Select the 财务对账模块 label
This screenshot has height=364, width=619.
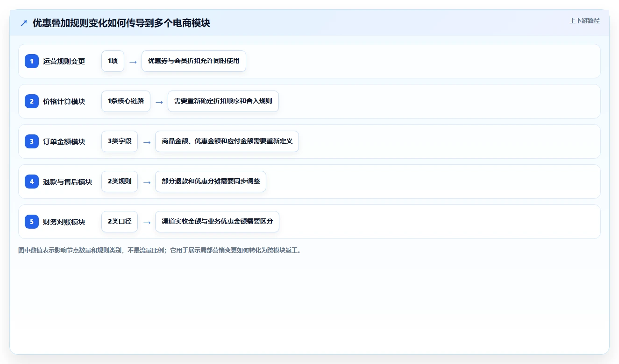64,222
